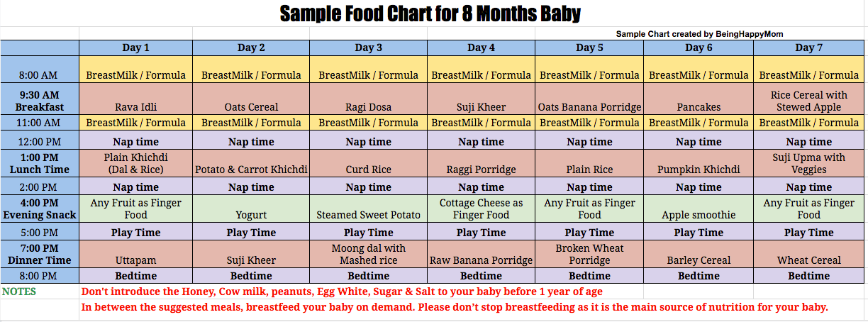Click the Apple smoothie snack cell

699,209
